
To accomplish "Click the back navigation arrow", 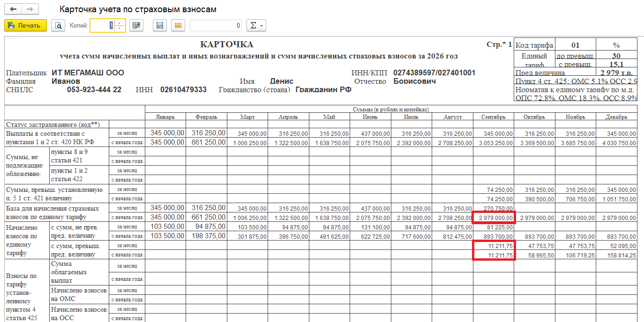I will point(13,9).
